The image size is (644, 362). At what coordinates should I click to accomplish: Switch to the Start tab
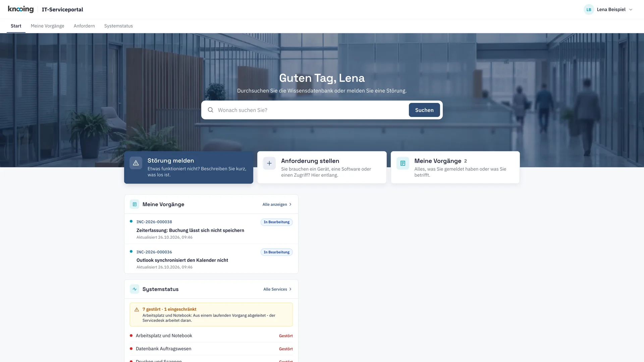coord(16,26)
